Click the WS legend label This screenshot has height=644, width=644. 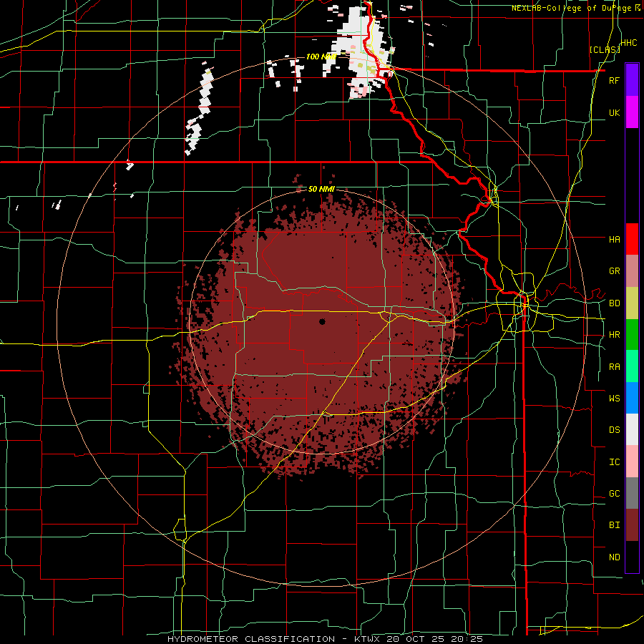pyautogui.click(x=614, y=399)
